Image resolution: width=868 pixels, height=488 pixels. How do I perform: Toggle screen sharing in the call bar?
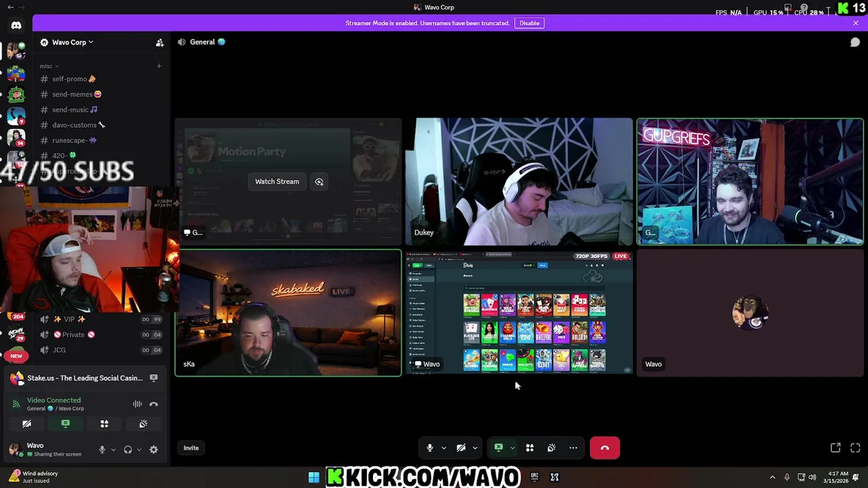click(498, 448)
